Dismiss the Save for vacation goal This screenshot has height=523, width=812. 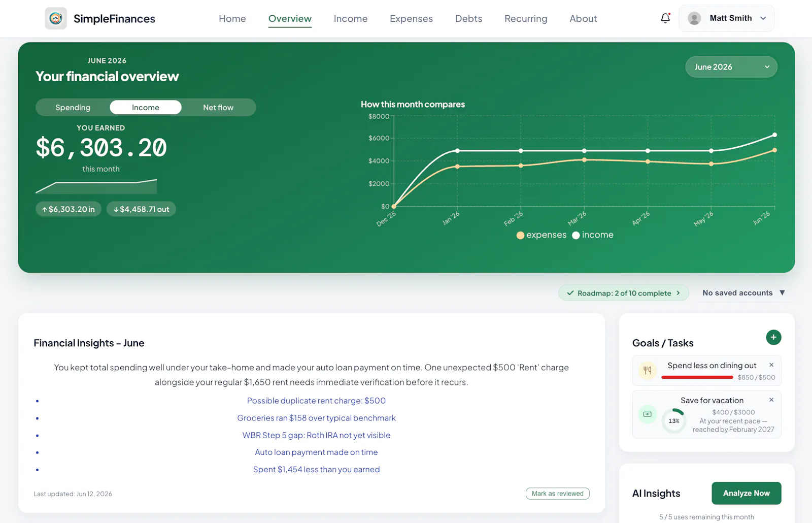pos(771,400)
